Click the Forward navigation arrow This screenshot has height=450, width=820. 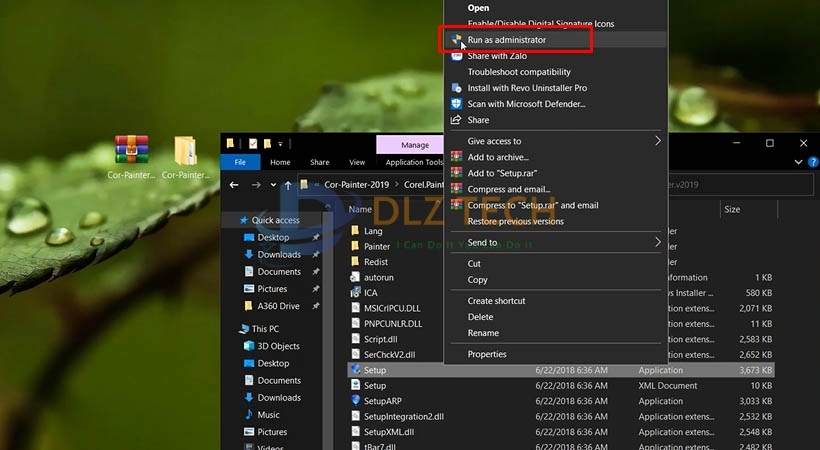coord(256,185)
